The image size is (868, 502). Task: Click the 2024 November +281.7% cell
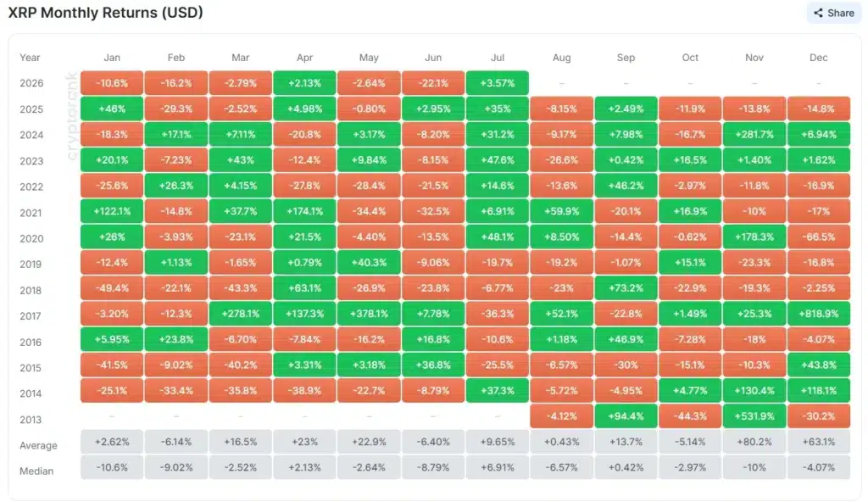pos(754,135)
